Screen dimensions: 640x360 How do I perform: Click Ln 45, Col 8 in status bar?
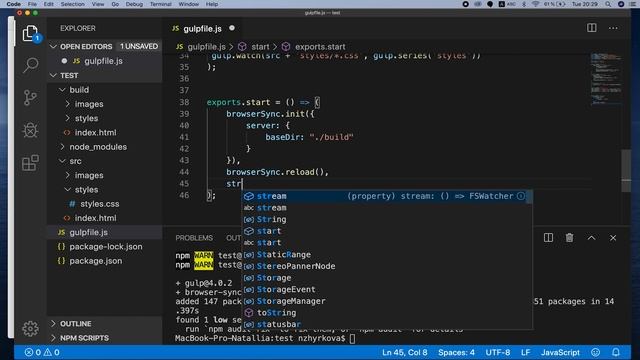(x=405, y=352)
